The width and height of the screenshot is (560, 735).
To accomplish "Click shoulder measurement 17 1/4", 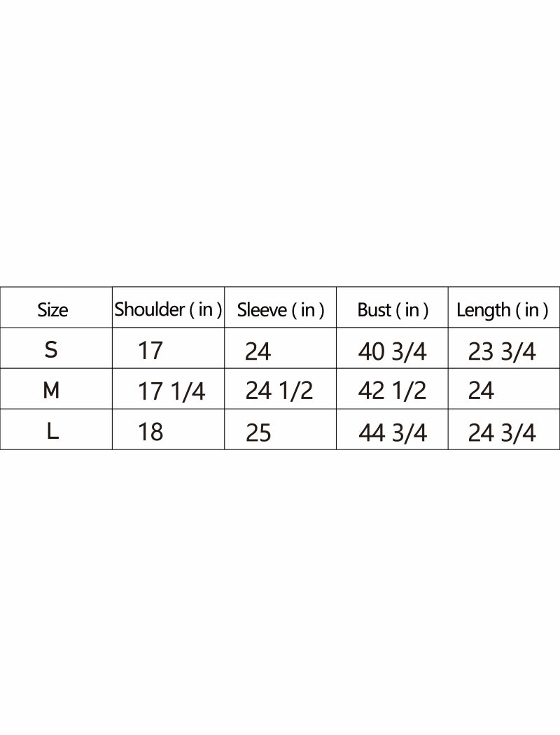I will (171, 391).
